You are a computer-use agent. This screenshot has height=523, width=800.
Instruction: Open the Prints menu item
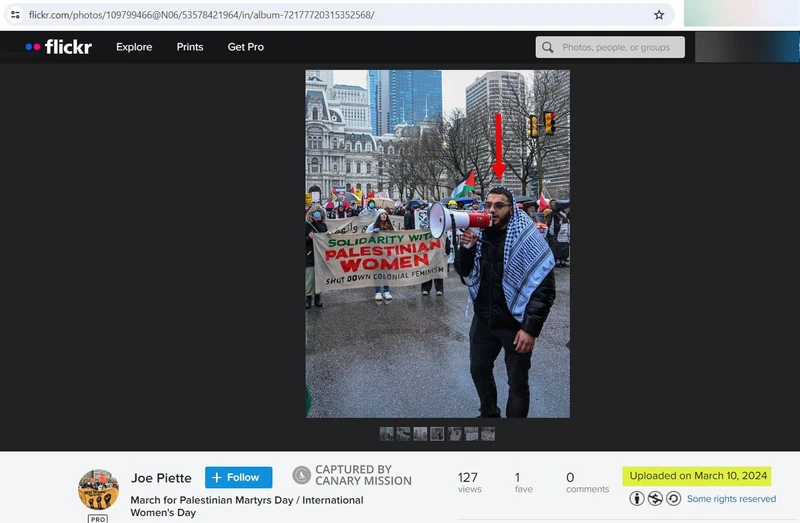(190, 47)
